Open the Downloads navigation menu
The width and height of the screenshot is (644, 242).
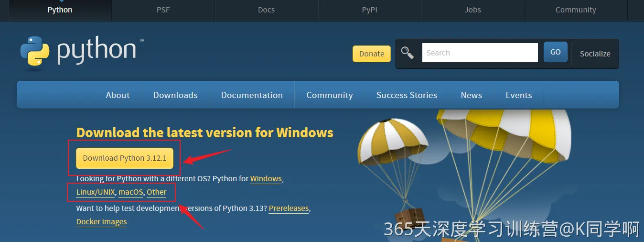[175, 95]
